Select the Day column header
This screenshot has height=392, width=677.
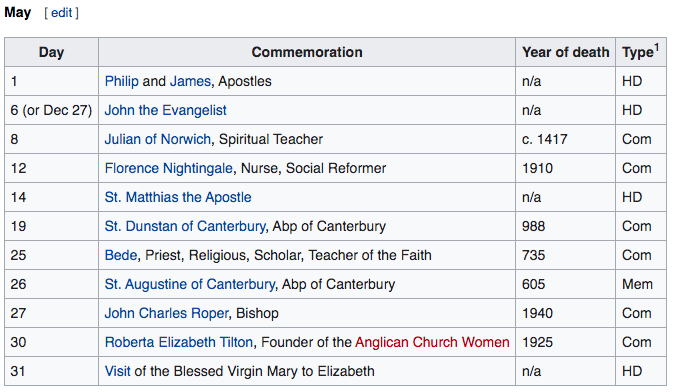[x=51, y=52]
